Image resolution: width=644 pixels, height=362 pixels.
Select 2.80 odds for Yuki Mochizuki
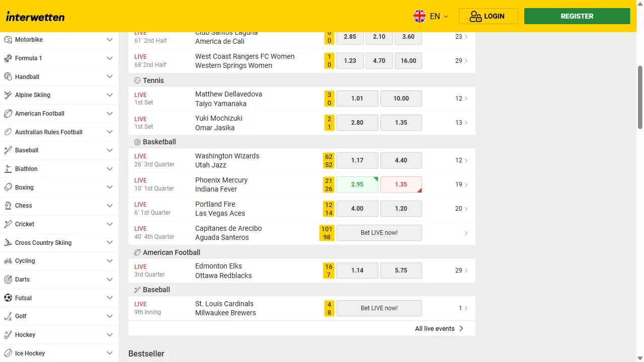pos(357,123)
